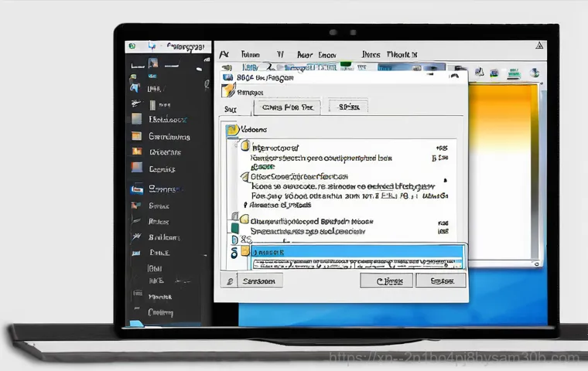Screen dimensions: 588x371
Task: Click the pencil-and-note icon below the dialog title
Action: (227, 90)
